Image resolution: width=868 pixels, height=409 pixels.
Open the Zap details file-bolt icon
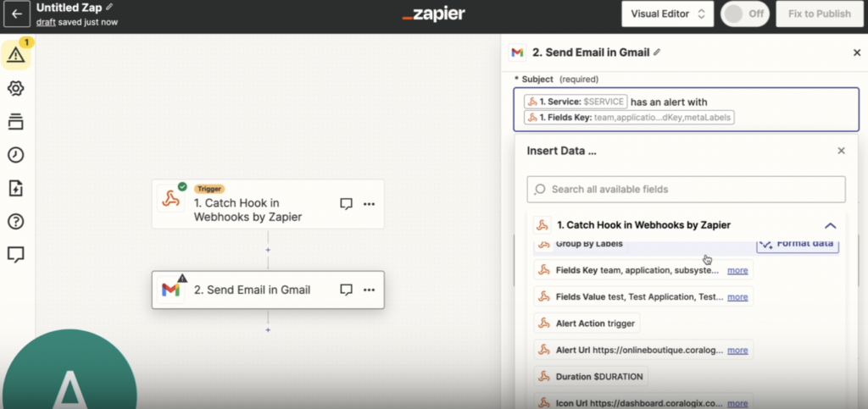[15, 188]
